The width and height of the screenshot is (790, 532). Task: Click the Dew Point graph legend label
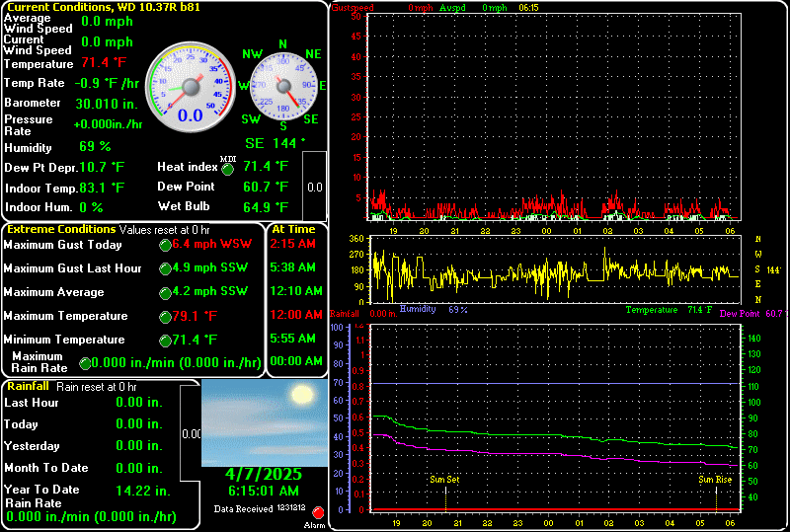pos(739,313)
